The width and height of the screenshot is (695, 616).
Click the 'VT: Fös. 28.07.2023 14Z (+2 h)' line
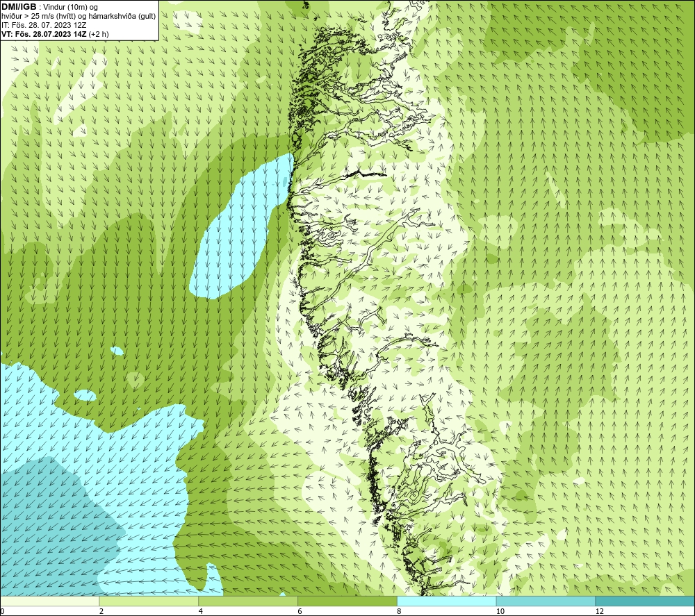tap(55, 34)
